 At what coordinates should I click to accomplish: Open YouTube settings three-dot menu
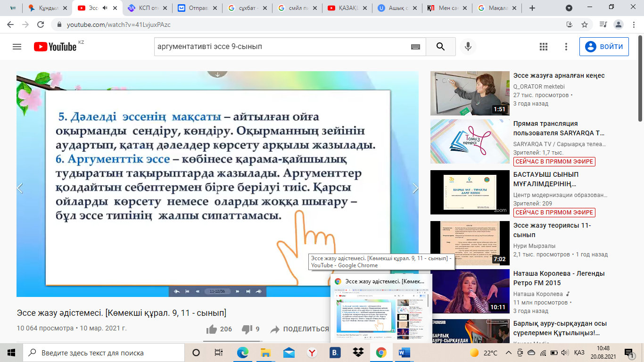[566, 47]
